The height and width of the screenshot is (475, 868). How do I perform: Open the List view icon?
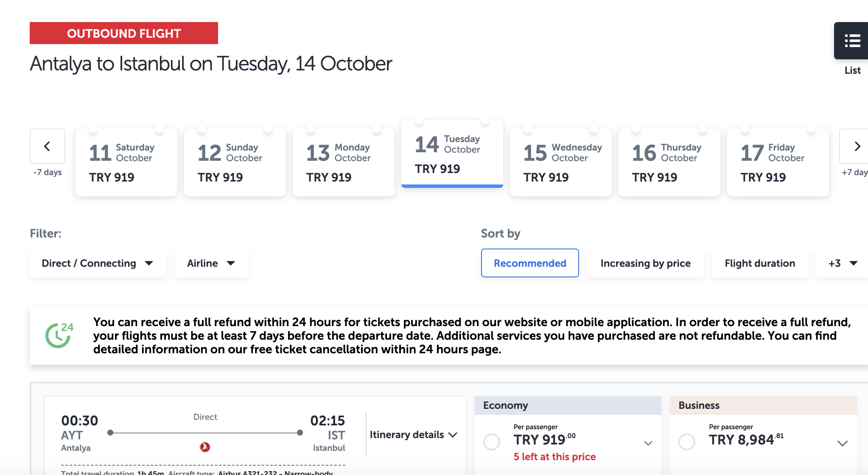[x=852, y=41]
